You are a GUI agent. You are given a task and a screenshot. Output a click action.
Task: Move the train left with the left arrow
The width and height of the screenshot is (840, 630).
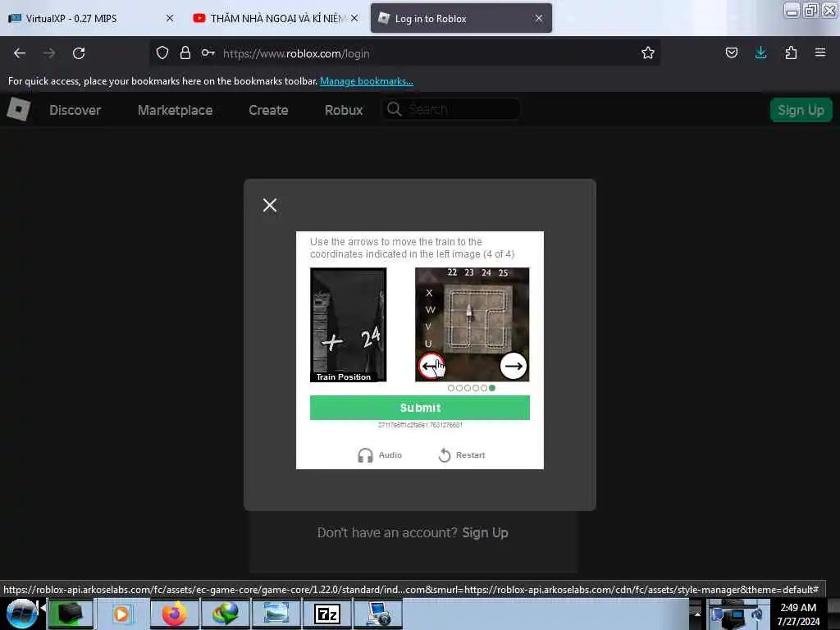431,366
